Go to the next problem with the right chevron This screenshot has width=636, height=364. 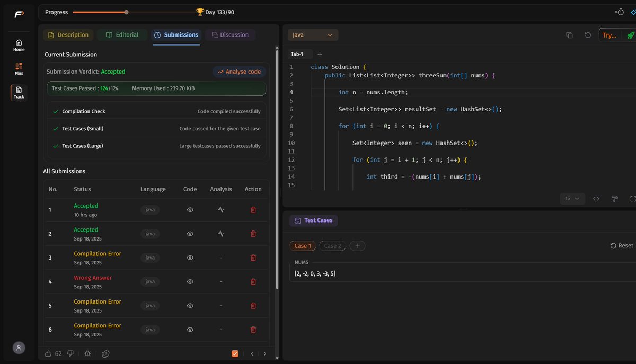coord(265,353)
